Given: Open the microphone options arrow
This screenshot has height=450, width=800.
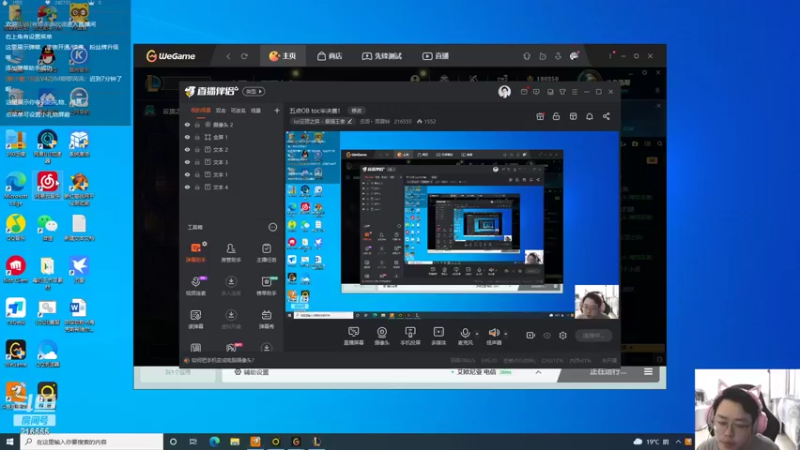Looking at the screenshot, I should pyautogui.click(x=477, y=334).
